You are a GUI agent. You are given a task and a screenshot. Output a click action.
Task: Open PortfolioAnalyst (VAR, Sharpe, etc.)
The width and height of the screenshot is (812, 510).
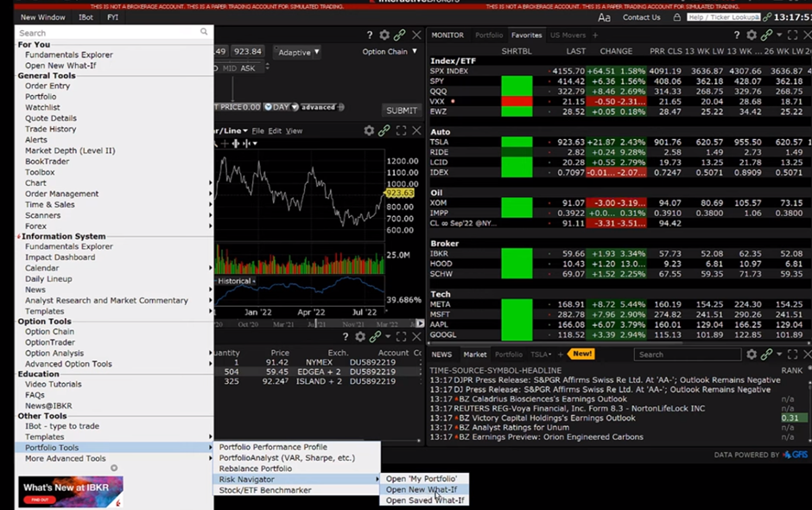coord(287,458)
